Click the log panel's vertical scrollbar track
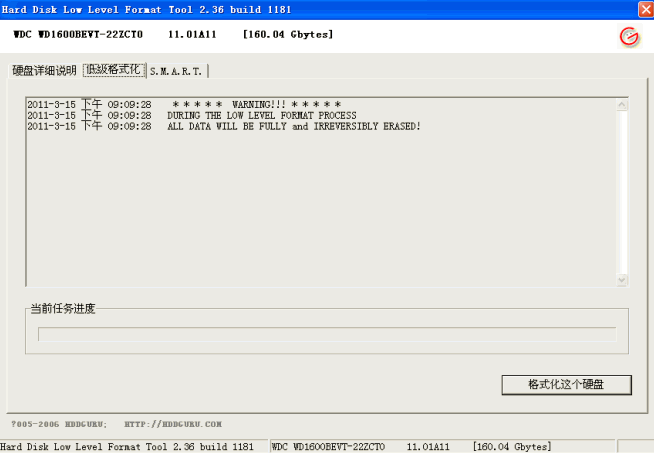 pos(623,190)
